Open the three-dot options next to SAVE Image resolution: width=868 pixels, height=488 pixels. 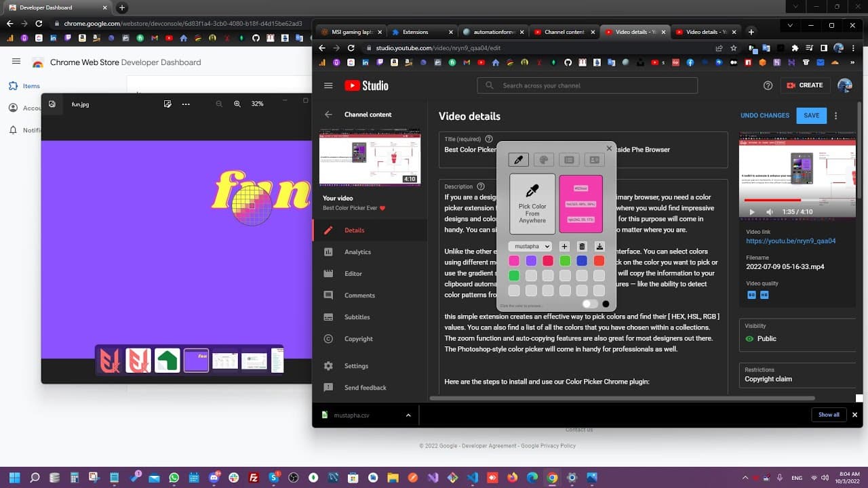click(x=836, y=115)
